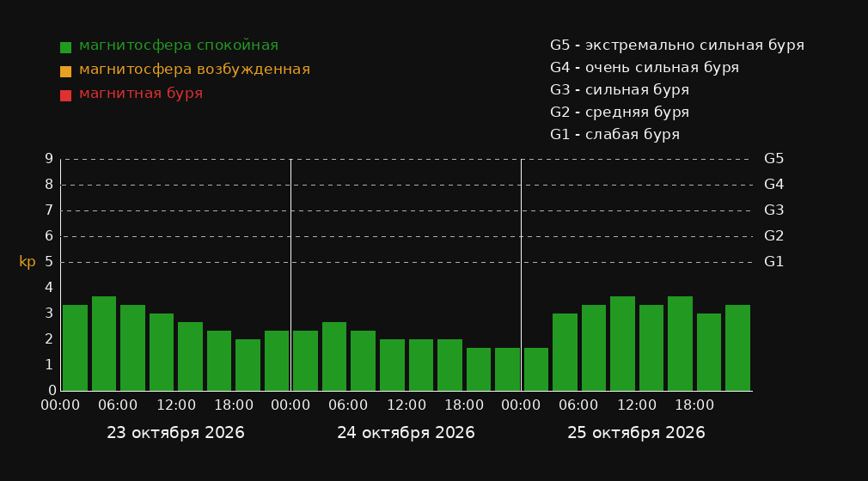Click the last bar of 24 октября
Image resolution: width=868 pixels, height=481 pixels.
point(507,369)
